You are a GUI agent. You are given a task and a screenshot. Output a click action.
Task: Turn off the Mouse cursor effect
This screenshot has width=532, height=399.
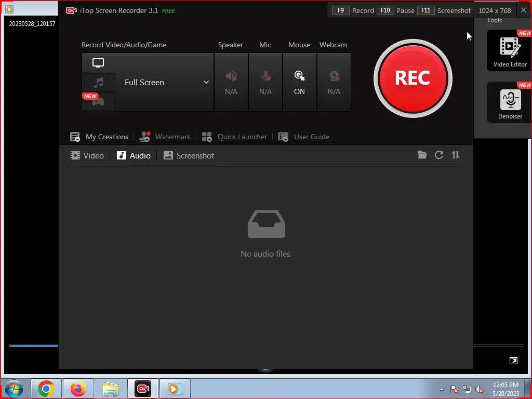point(300,82)
